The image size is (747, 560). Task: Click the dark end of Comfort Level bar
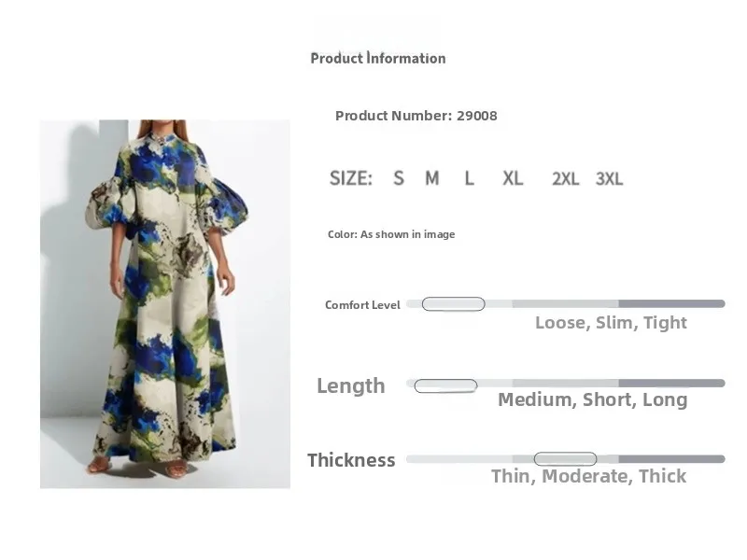pyautogui.click(x=671, y=304)
